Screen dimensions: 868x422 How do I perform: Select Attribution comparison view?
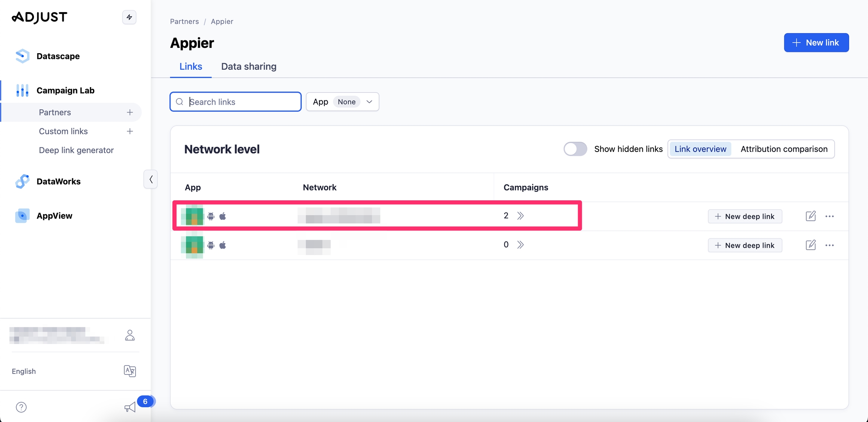(x=784, y=149)
